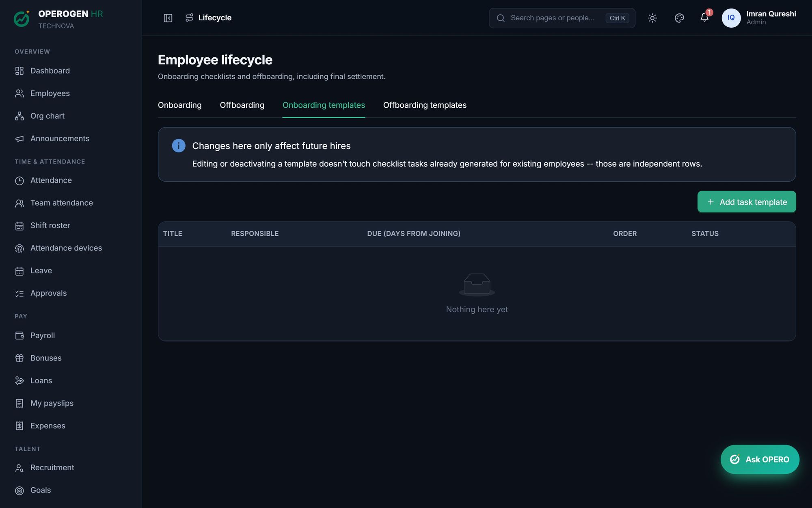The height and width of the screenshot is (508, 812).
Task: Click the TITLE column header
Action: click(x=173, y=234)
